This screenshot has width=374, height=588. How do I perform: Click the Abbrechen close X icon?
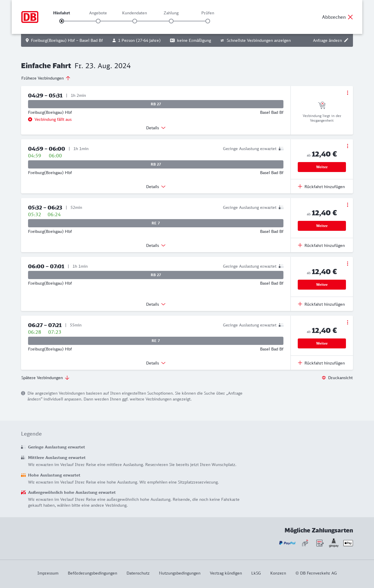click(350, 17)
